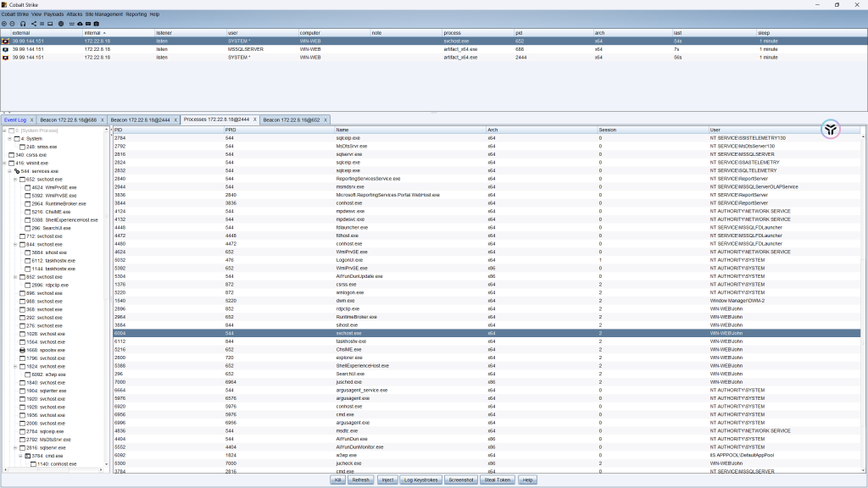
Task: Collapse the 844: svchost.exe tree node
Action: pyautogui.click(x=15, y=245)
